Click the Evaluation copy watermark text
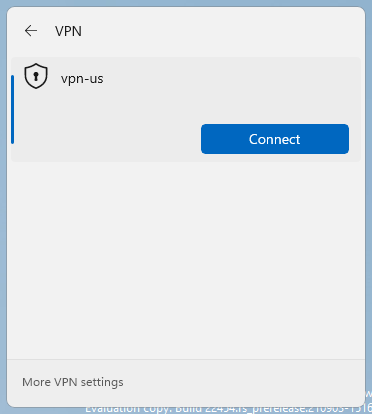The image size is (372, 414). [227, 410]
